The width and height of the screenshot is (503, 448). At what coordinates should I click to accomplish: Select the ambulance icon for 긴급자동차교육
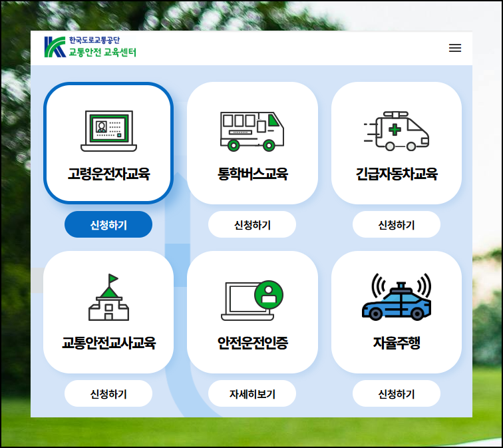397,131
